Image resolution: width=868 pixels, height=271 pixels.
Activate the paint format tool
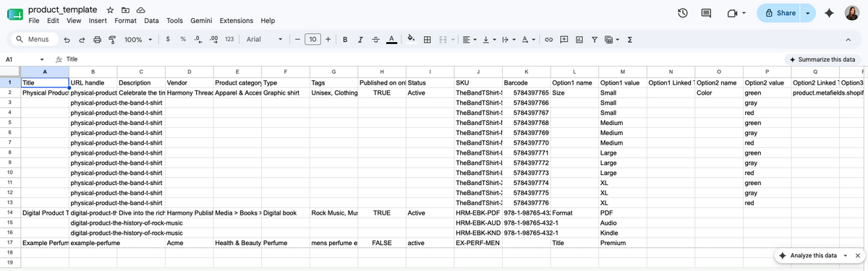click(x=111, y=40)
